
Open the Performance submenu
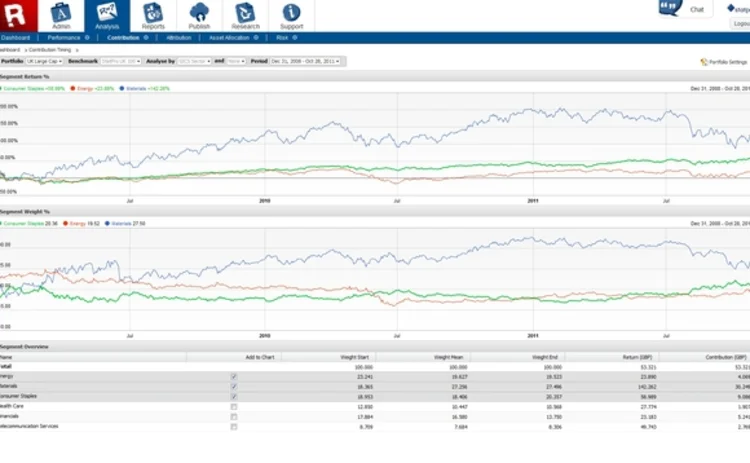64,38
